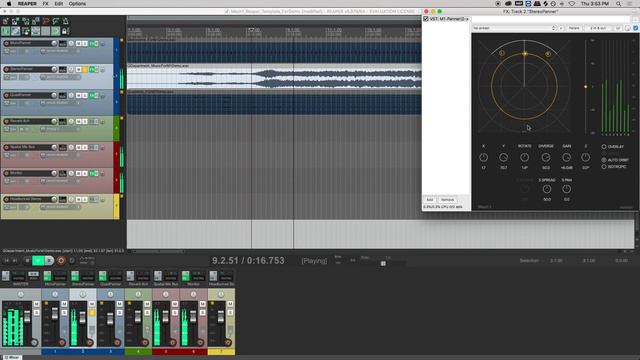This screenshot has width=640, height=360.
Task: Open FX on the StereoPanner track
Action: [x=93, y=69]
